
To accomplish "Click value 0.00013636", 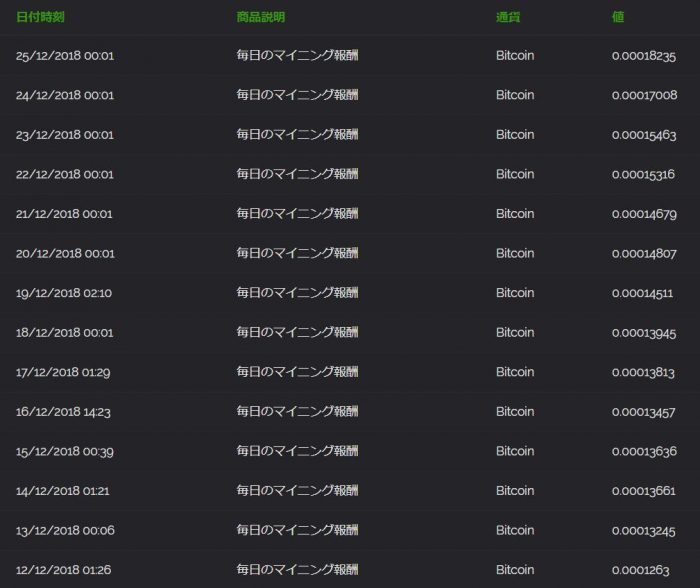I will click(644, 451).
